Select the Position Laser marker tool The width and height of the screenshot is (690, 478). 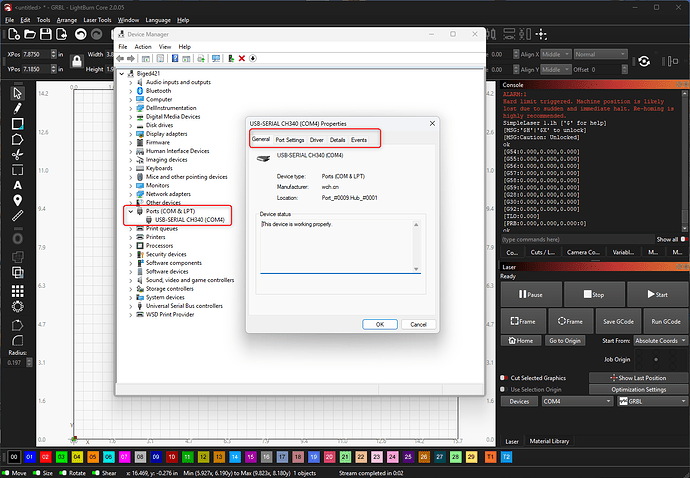click(x=17, y=200)
